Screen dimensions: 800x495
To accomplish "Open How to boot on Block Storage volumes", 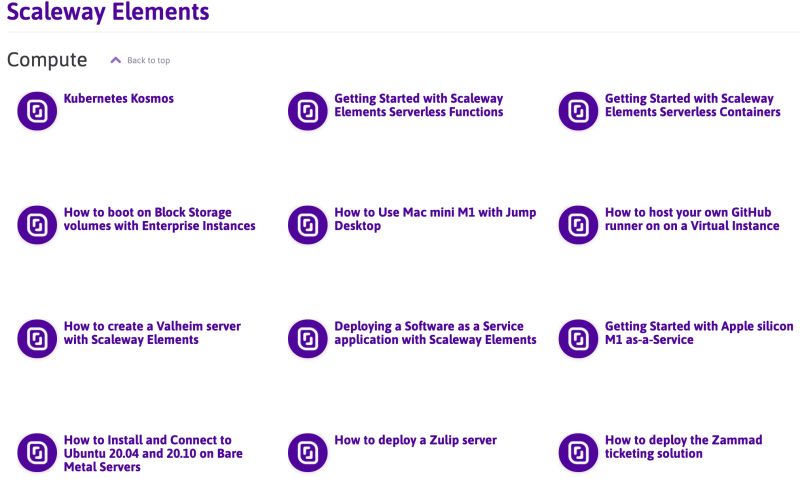I will click(x=160, y=219).
